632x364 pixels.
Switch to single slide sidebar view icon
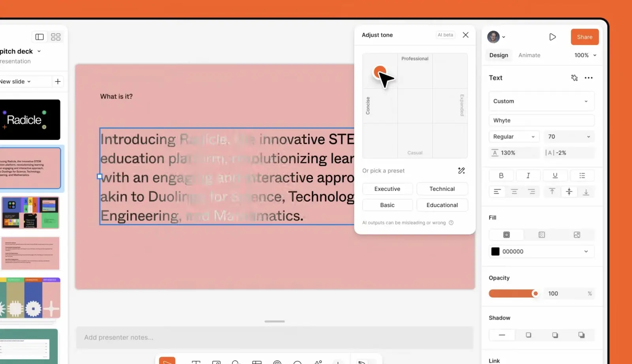click(x=39, y=37)
